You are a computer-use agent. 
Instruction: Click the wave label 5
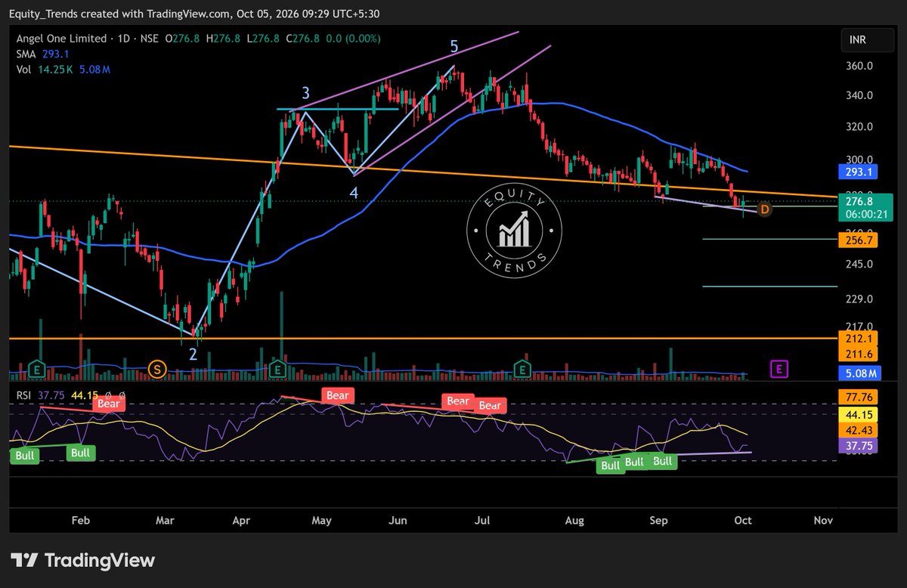click(x=454, y=46)
